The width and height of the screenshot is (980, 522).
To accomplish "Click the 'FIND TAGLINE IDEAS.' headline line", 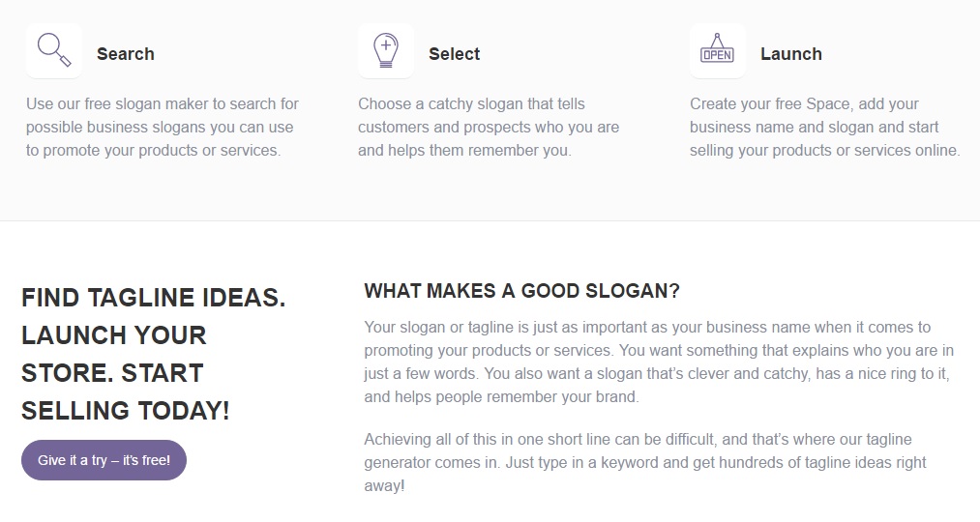I will 153,298.
